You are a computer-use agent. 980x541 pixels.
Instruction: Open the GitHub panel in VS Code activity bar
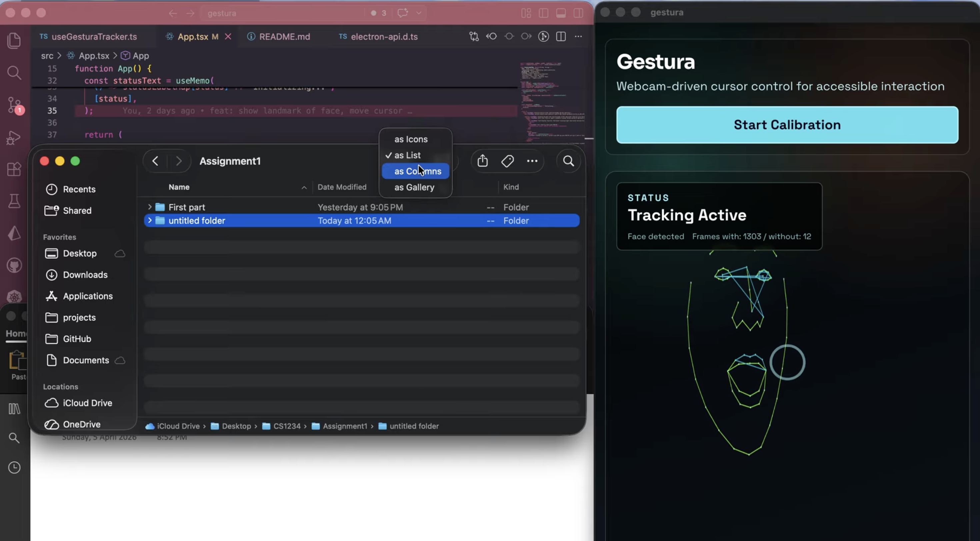[x=14, y=266]
